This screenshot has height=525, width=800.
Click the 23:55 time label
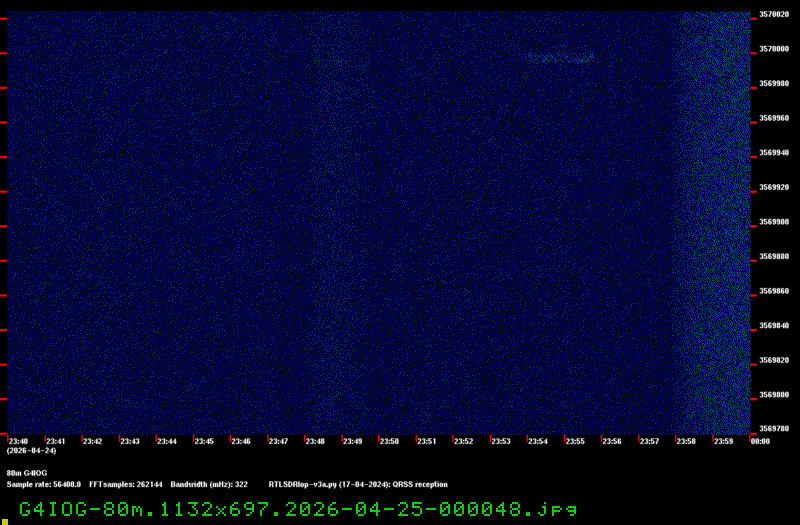pyautogui.click(x=575, y=441)
